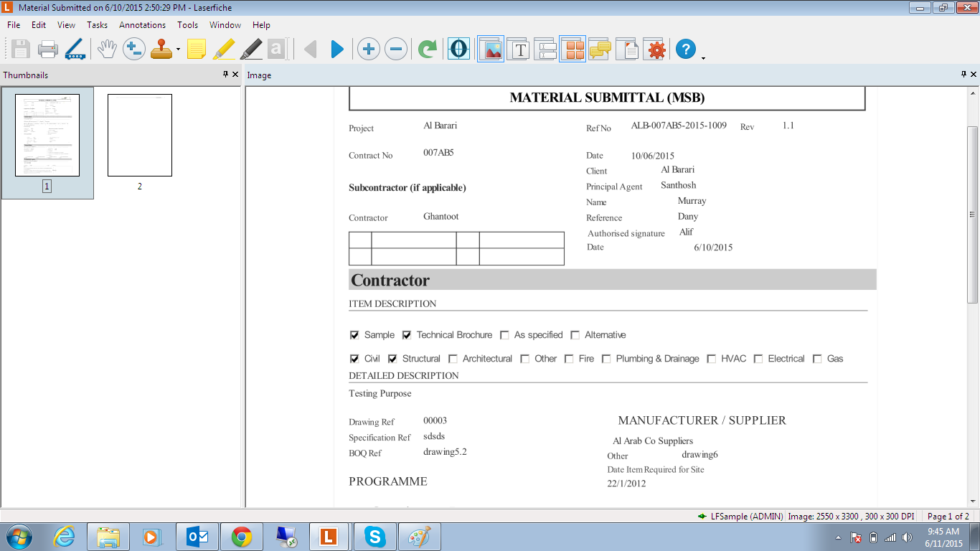Click the vertical scrollbar down arrow
Viewport: 980px width, 551px height.
973,501
